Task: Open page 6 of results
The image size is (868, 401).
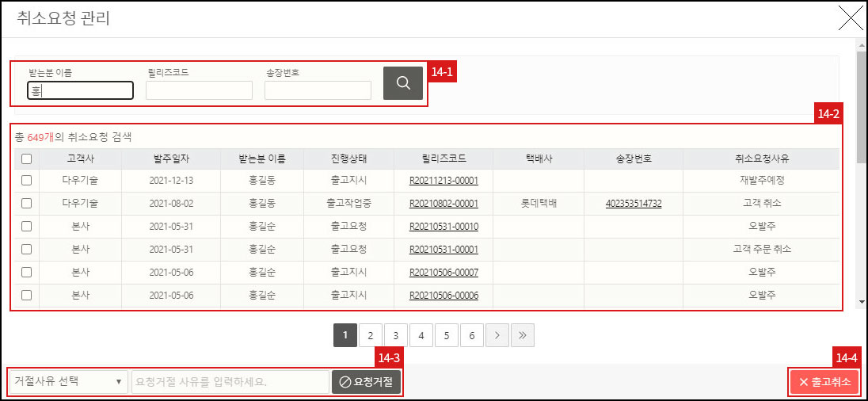Action: click(472, 336)
